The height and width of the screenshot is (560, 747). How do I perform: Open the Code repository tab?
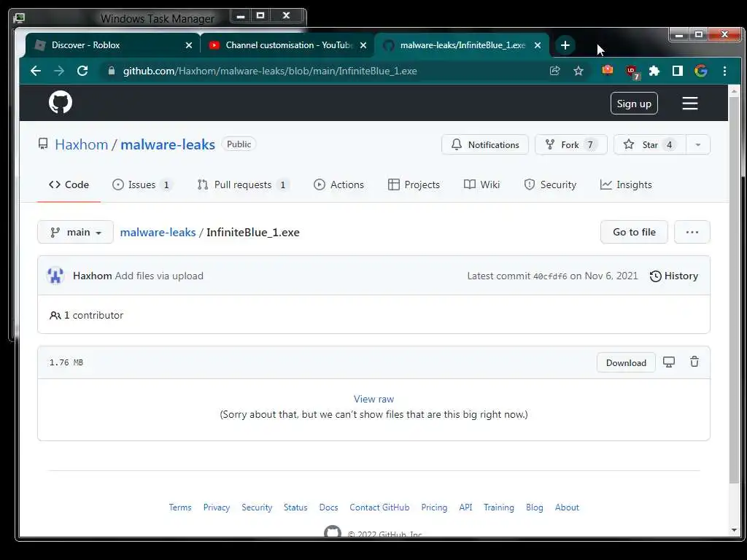coord(69,184)
